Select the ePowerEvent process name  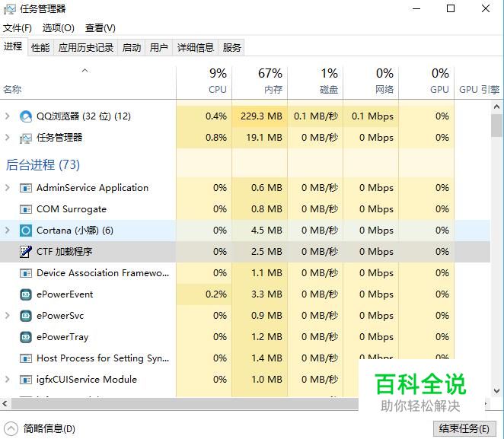tap(65, 294)
